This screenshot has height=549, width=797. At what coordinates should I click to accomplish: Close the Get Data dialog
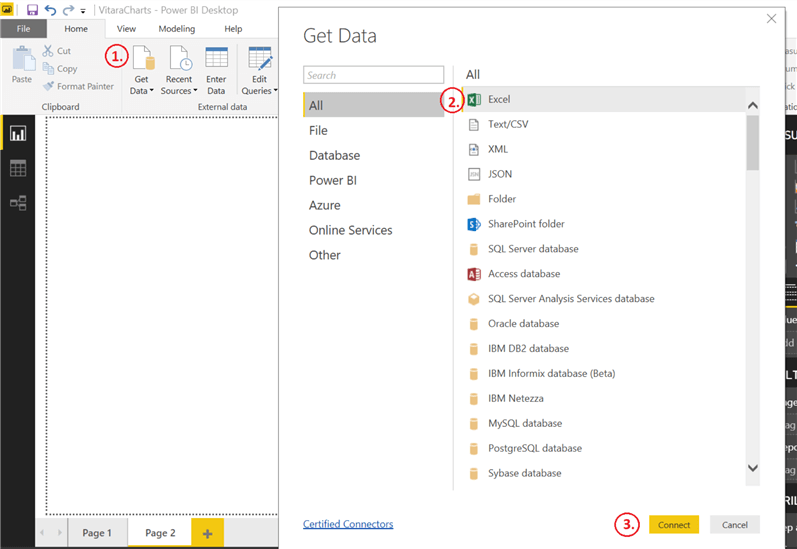(x=771, y=19)
